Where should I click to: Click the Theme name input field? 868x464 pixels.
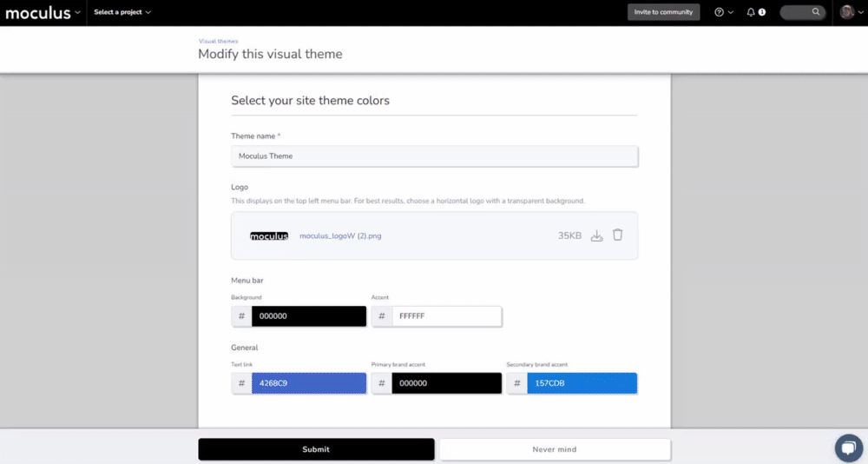tap(434, 156)
